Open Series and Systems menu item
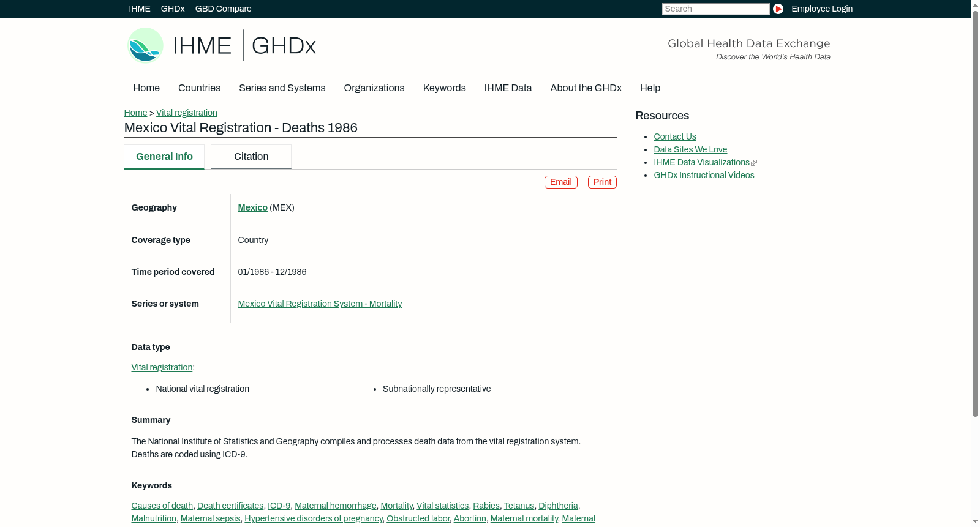 pyautogui.click(x=282, y=88)
